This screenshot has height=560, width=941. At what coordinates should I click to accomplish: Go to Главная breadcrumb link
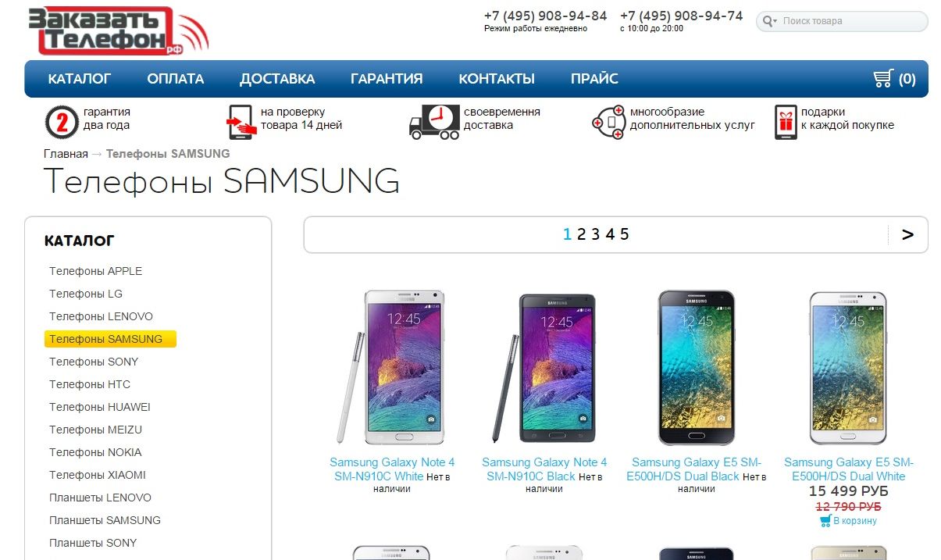(x=66, y=153)
